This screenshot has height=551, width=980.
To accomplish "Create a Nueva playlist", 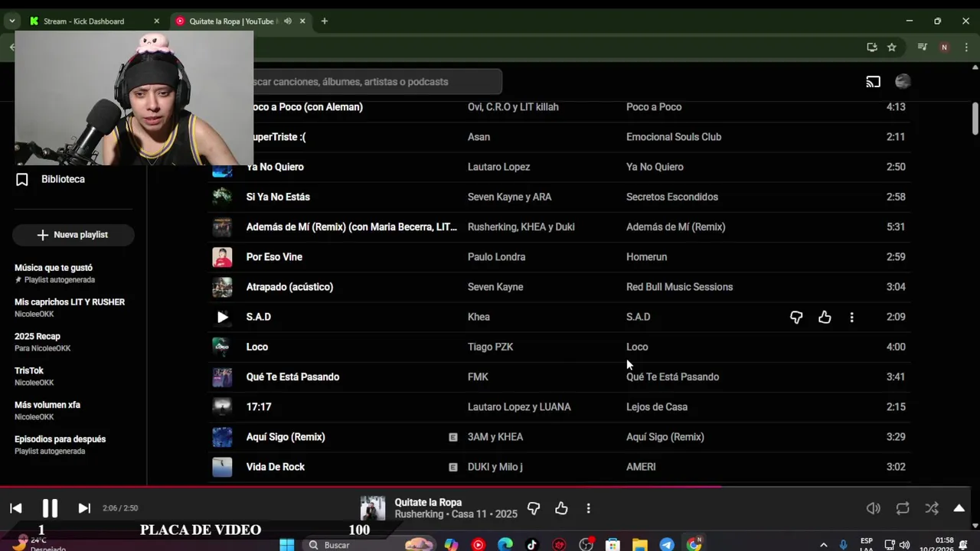I will coord(73,235).
